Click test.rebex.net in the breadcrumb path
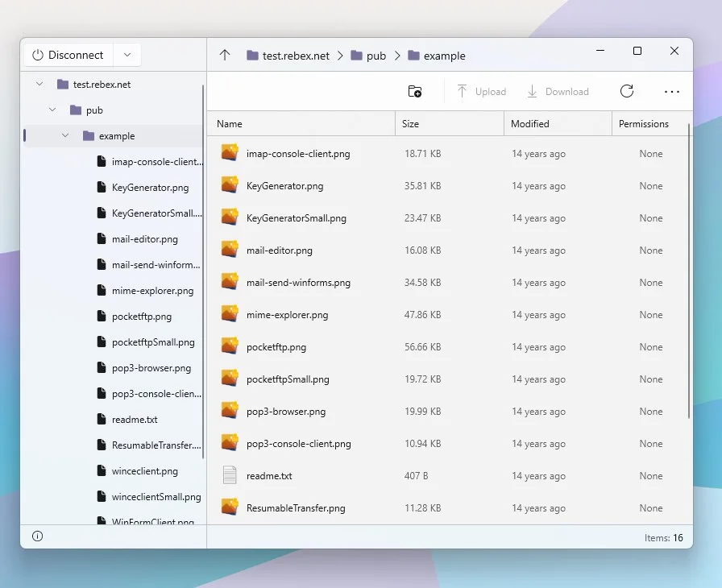The height and width of the screenshot is (588, 722). click(288, 56)
